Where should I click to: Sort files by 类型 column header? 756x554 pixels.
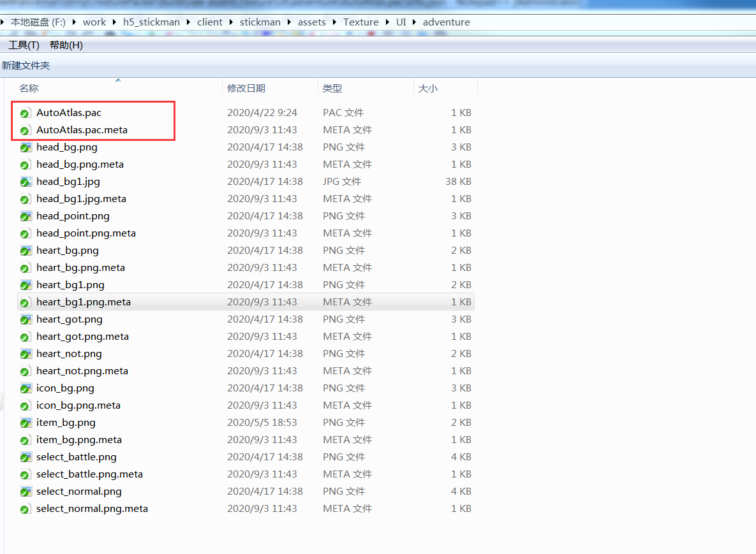click(x=366, y=88)
